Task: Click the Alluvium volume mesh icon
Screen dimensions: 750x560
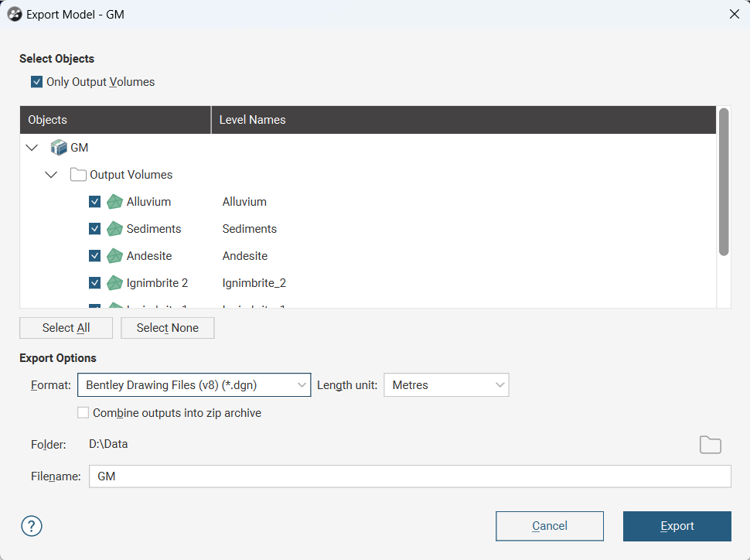Action: [114, 202]
